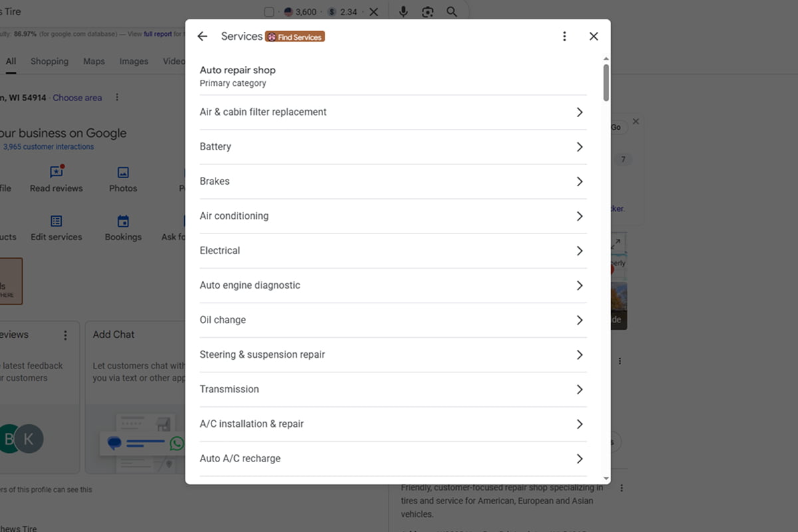Switch to the Maps tab
This screenshot has height=532, width=798.
point(94,61)
